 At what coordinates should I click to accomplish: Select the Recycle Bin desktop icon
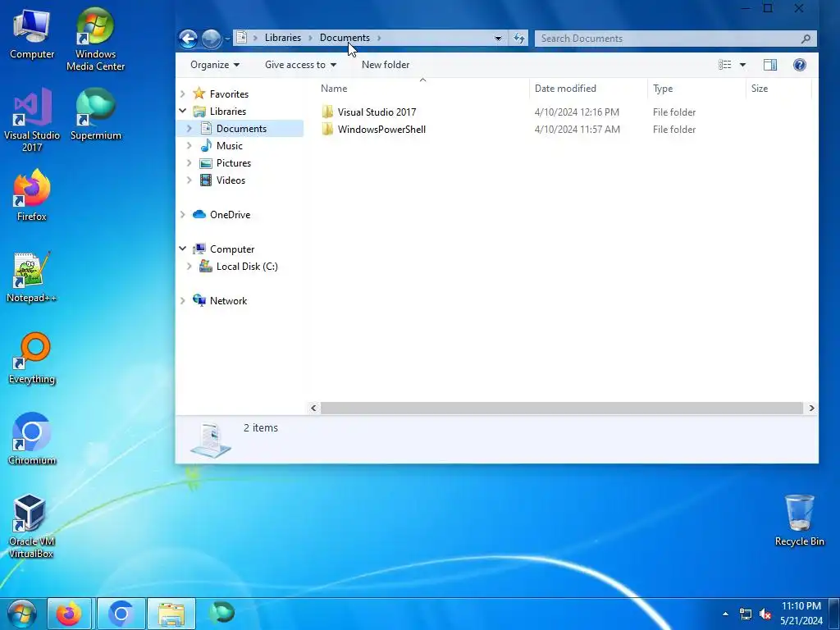coord(799,520)
